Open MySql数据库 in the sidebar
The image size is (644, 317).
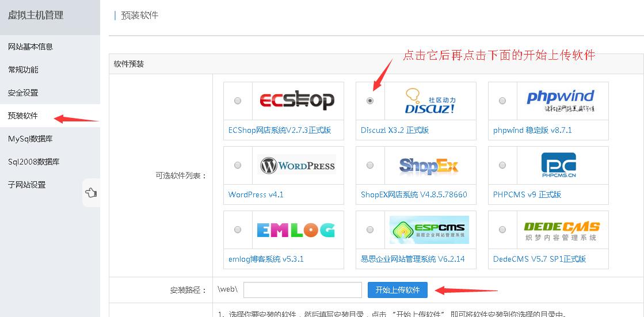(49, 139)
